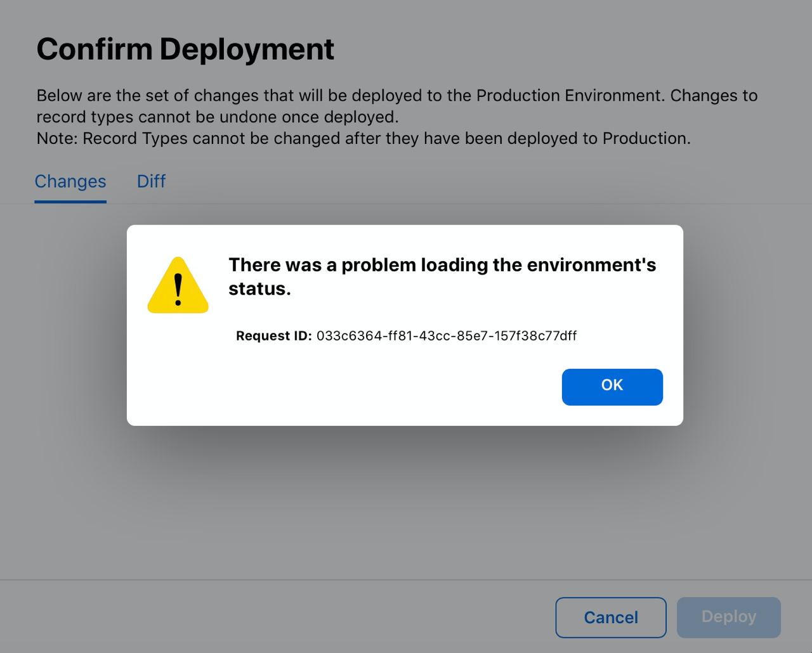Select the Changes tab
The image size is (812, 653).
click(x=70, y=181)
